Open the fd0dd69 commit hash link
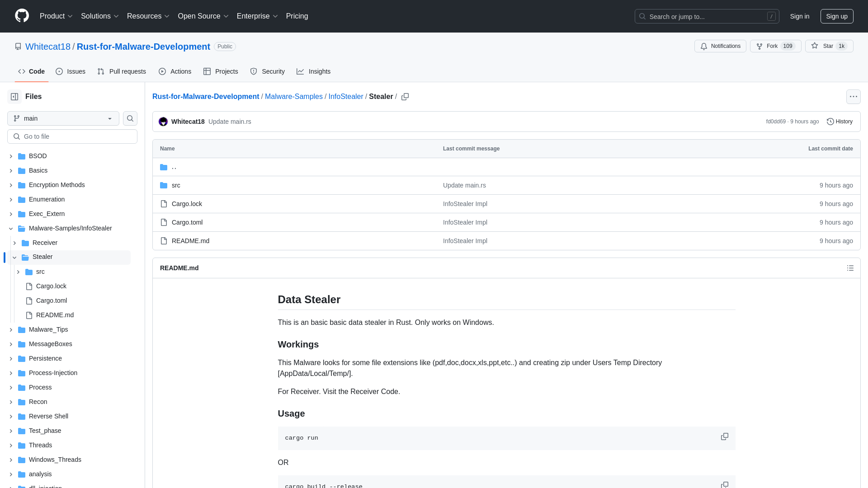 point(776,122)
